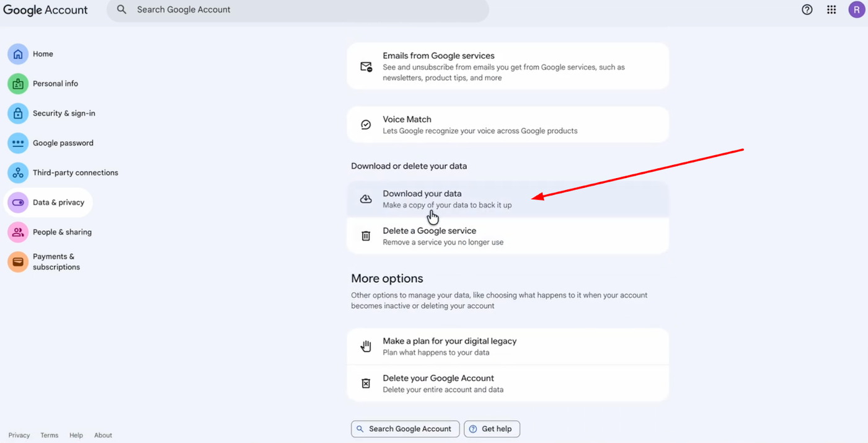The image size is (868, 443).
Task: Select Data & privacy in sidebar
Action: 58,203
